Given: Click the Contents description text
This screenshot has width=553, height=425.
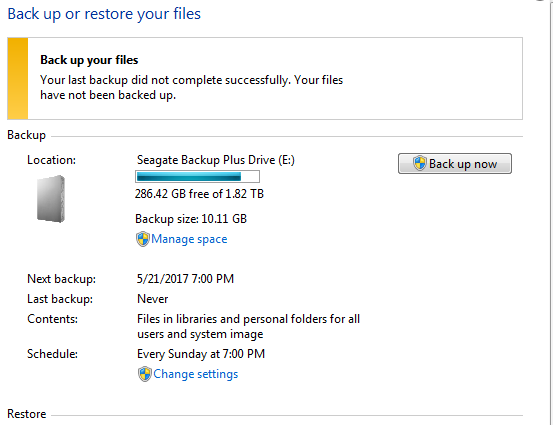Looking at the screenshot, I should [248, 326].
